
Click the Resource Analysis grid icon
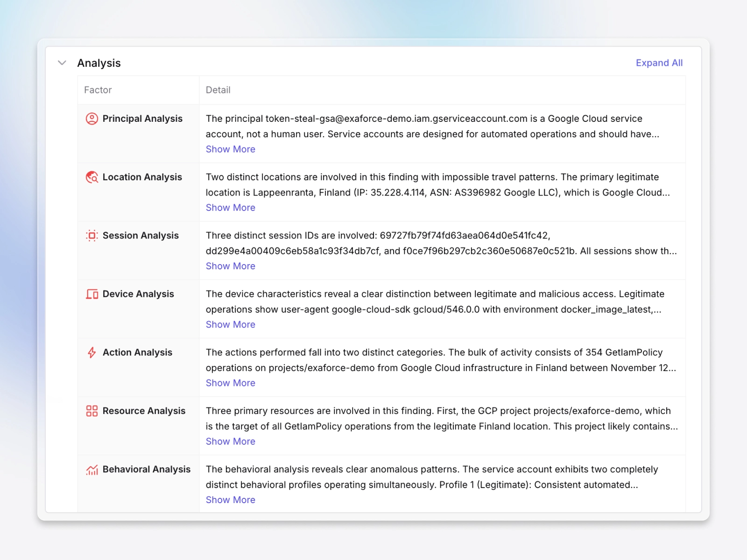point(92,411)
